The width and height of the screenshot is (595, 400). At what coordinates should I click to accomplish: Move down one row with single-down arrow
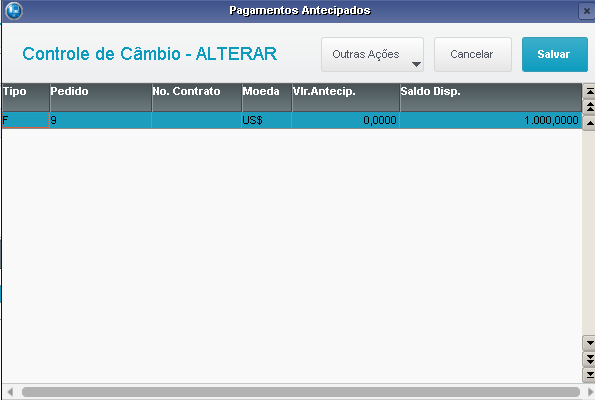click(589, 343)
